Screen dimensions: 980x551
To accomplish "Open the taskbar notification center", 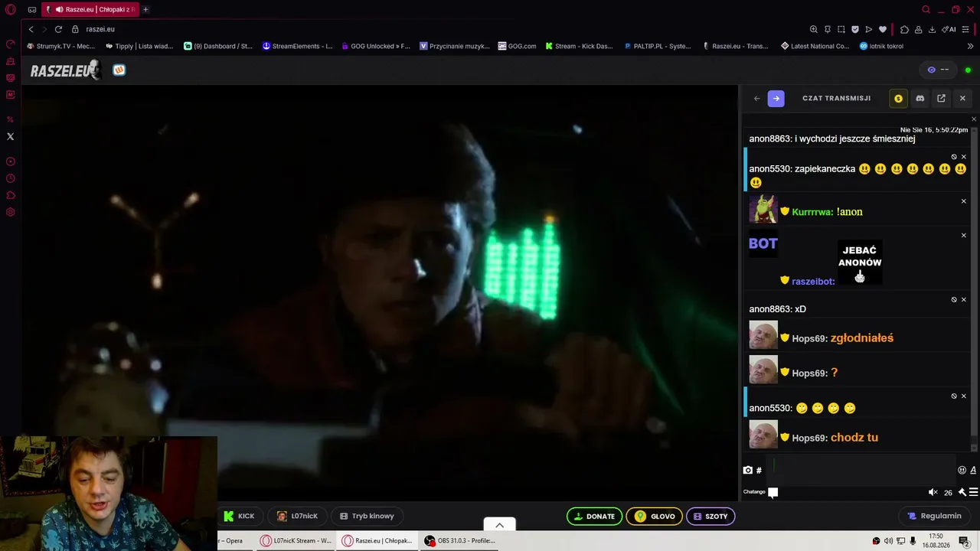I will [x=964, y=541].
